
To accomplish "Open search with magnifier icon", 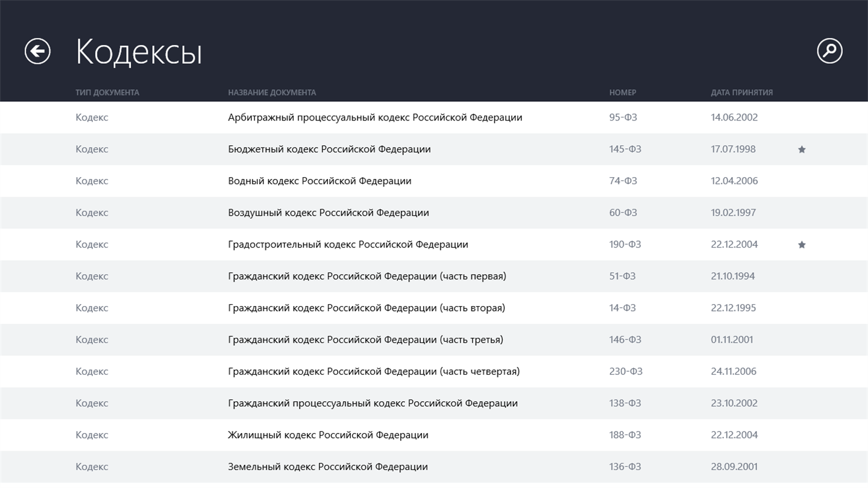I will (829, 51).
